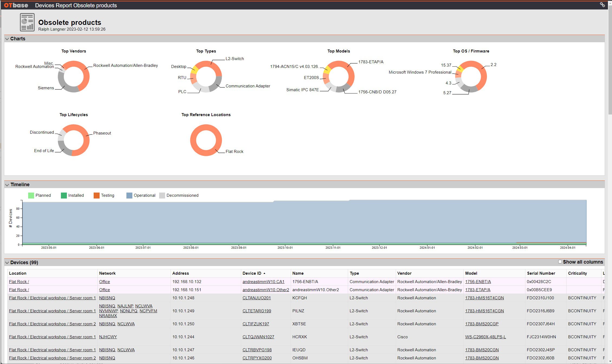
Task: Click the Device ID sort arrow
Action: coord(264,273)
